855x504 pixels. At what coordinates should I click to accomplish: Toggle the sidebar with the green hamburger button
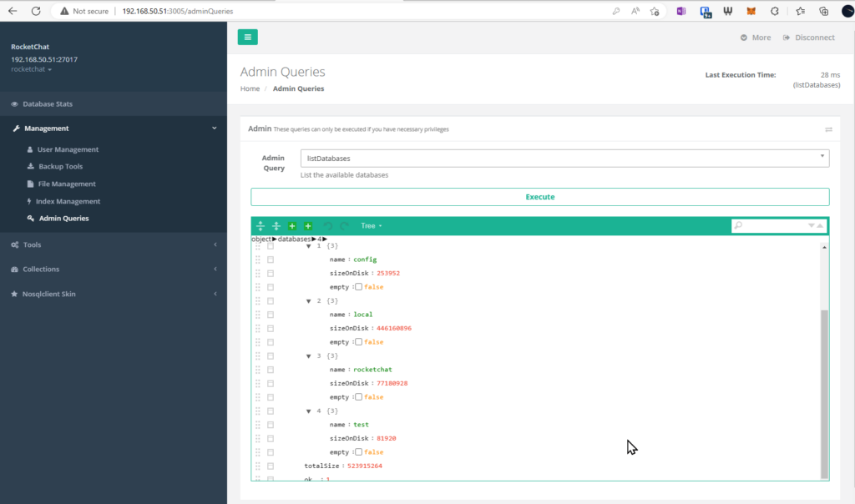point(247,37)
